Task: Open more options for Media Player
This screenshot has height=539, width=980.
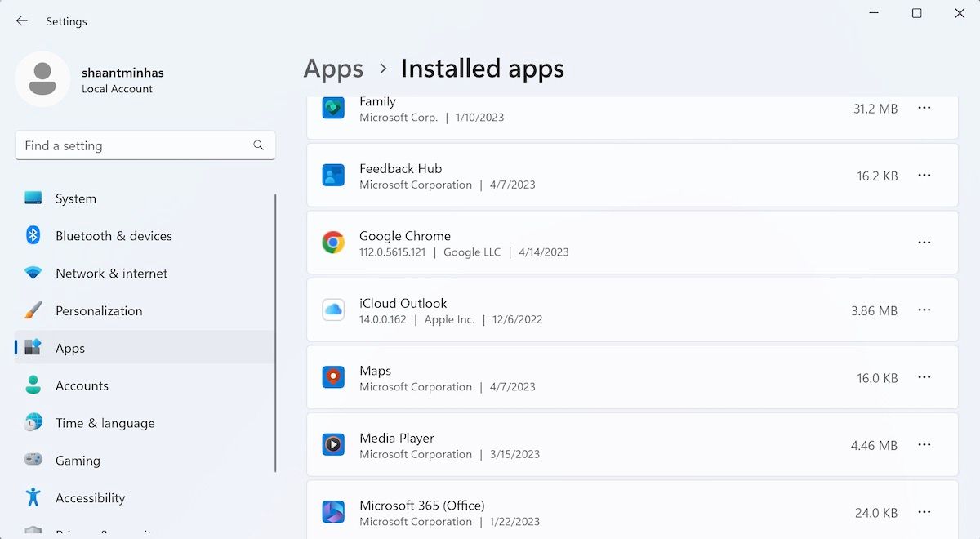Action: coord(924,445)
